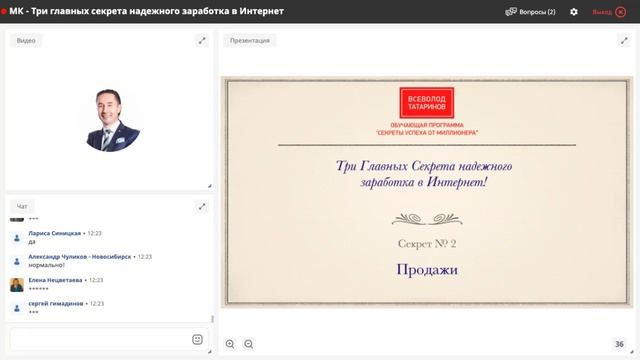Expand the Чат panel to fullscreen
Image resolution: width=640 pixels, height=360 pixels.
[x=202, y=207]
